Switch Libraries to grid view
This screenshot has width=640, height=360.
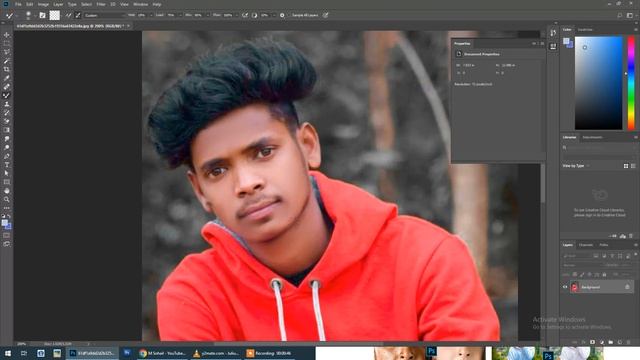[626, 166]
